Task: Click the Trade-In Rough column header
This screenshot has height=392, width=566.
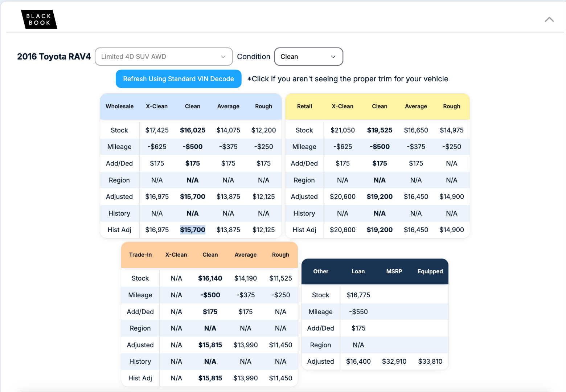Action: point(281,255)
